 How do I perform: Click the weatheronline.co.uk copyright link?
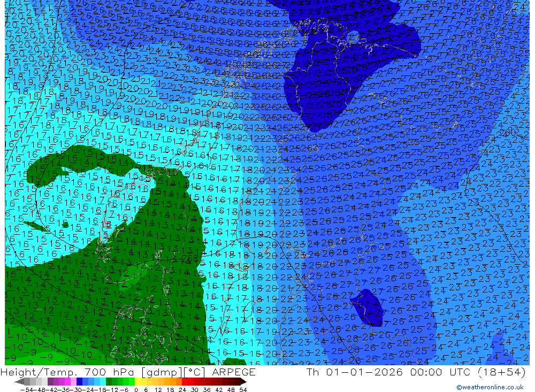pos(490,387)
